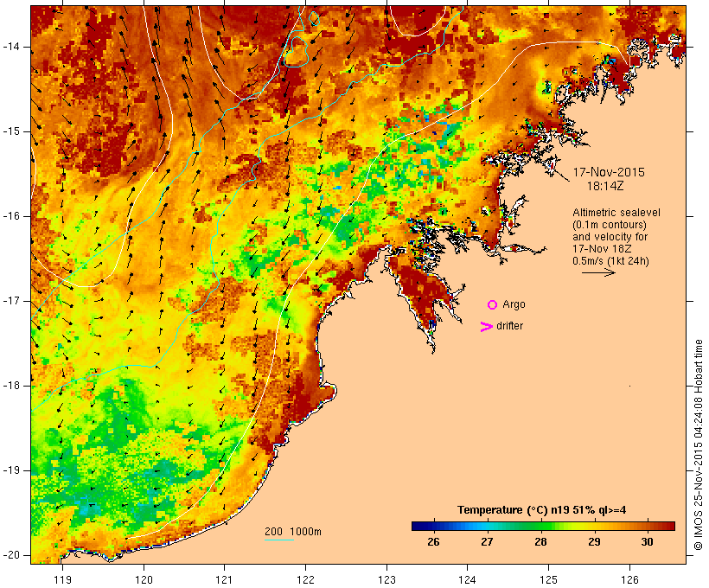The width and height of the screenshot is (709, 588).
Task: Click latitude axis label -19
Action: click(x=11, y=470)
